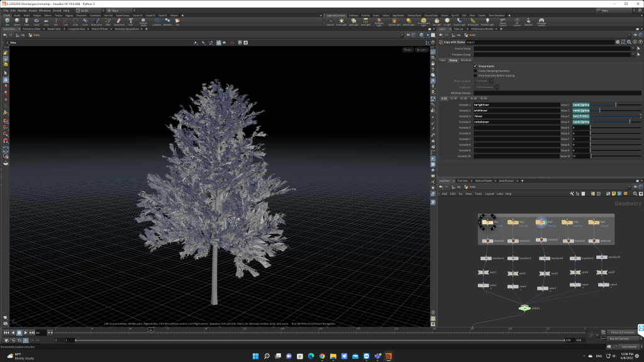
Task: Open the Persp viewport dropdown
Action: click(407, 49)
